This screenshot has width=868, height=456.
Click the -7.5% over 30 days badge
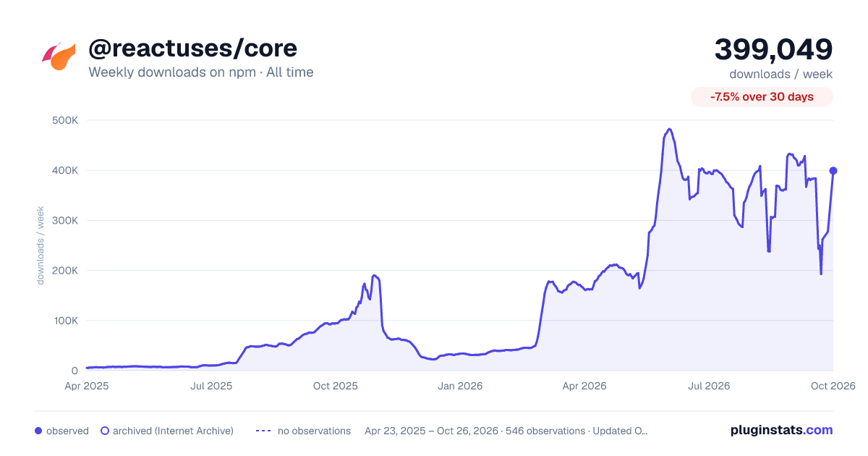[x=762, y=97]
